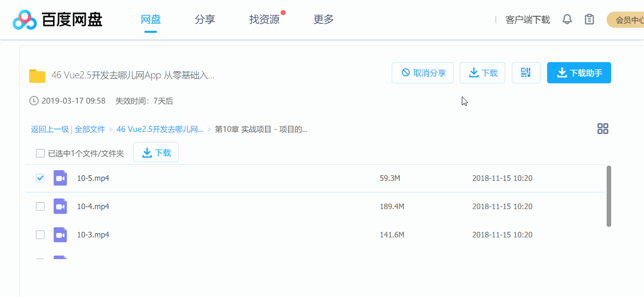
Task: Click the date in the 10-5.mp4 row
Action: coord(502,178)
